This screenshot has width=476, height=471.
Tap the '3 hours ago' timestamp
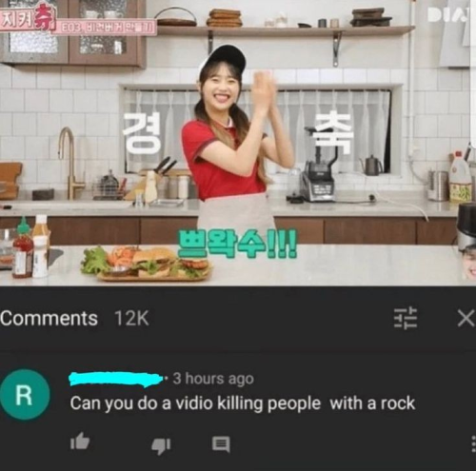click(213, 379)
